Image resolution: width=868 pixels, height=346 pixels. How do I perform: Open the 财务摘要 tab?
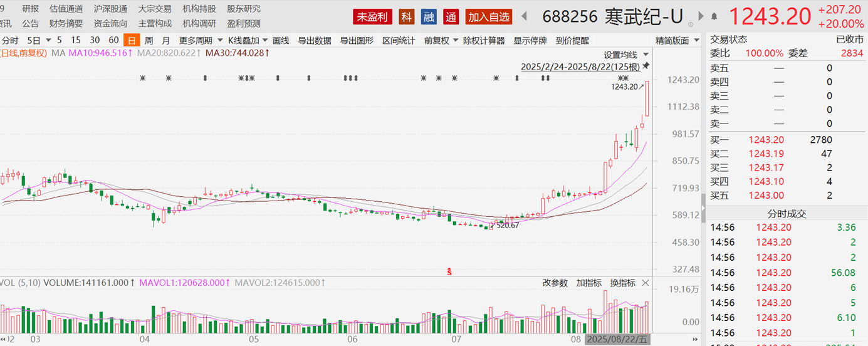(x=66, y=24)
